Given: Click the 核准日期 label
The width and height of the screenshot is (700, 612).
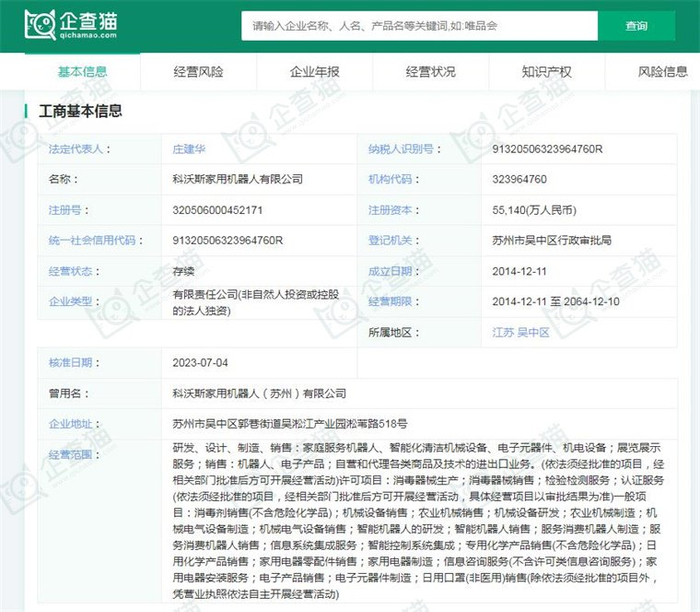Looking at the screenshot, I should point(70,363).
